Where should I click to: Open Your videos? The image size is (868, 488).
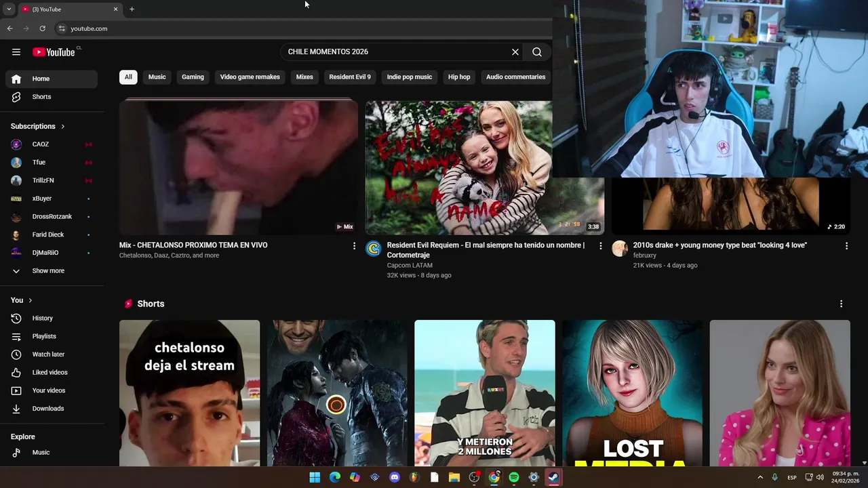click(52, 390)
